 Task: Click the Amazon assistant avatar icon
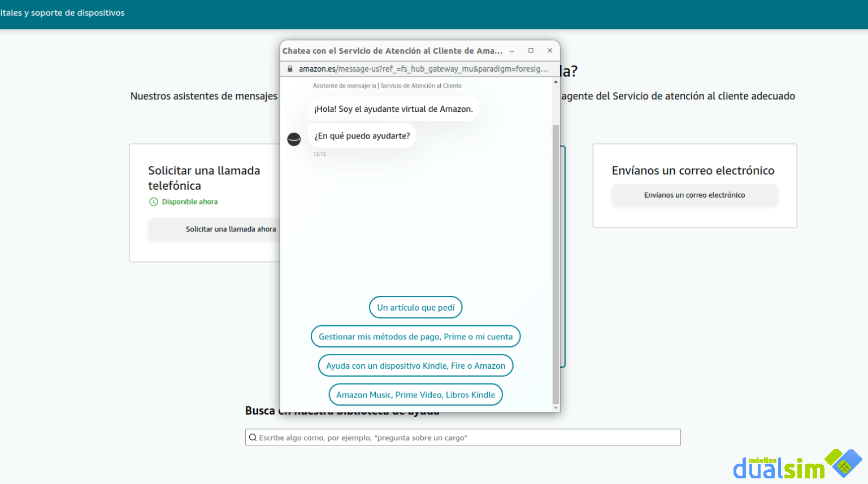(x=294, y=139)
